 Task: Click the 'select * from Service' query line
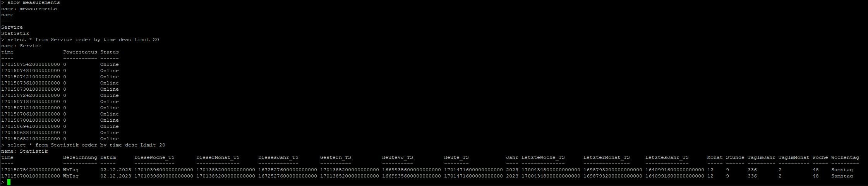pos(83,40)
